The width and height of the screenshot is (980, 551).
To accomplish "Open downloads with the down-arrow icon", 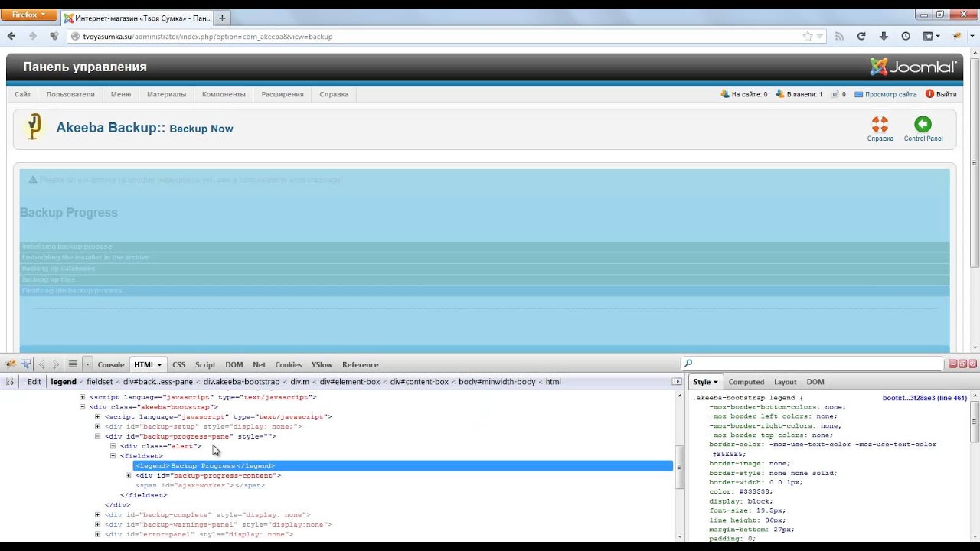I will 884,36.
